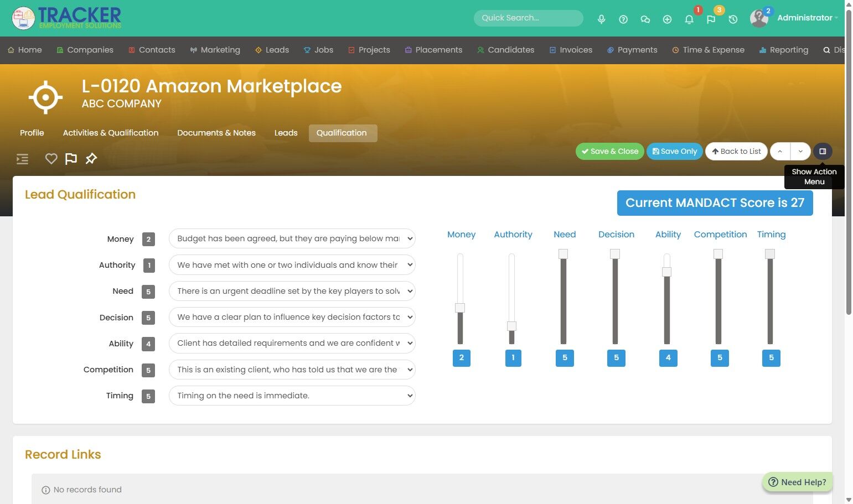This screenshot has width=853, height=504.
Task: Open the Contacts navigation item
Action: pos(152,50)
